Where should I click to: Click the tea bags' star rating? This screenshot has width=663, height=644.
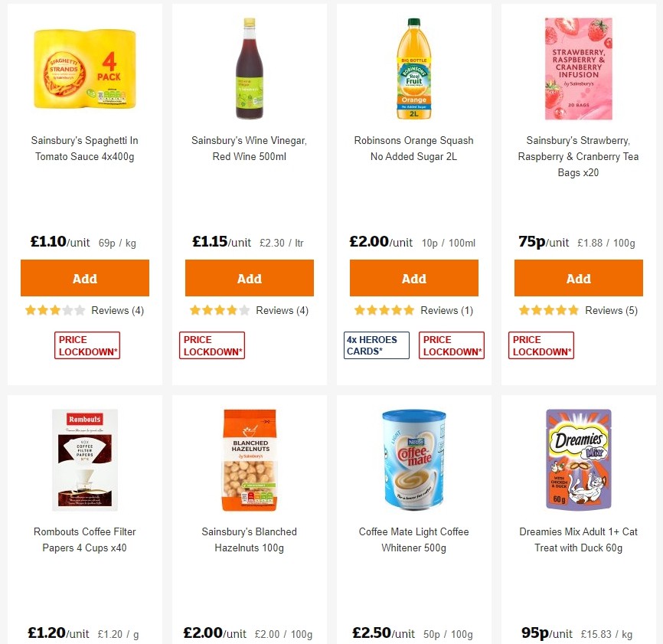[545, 310]
